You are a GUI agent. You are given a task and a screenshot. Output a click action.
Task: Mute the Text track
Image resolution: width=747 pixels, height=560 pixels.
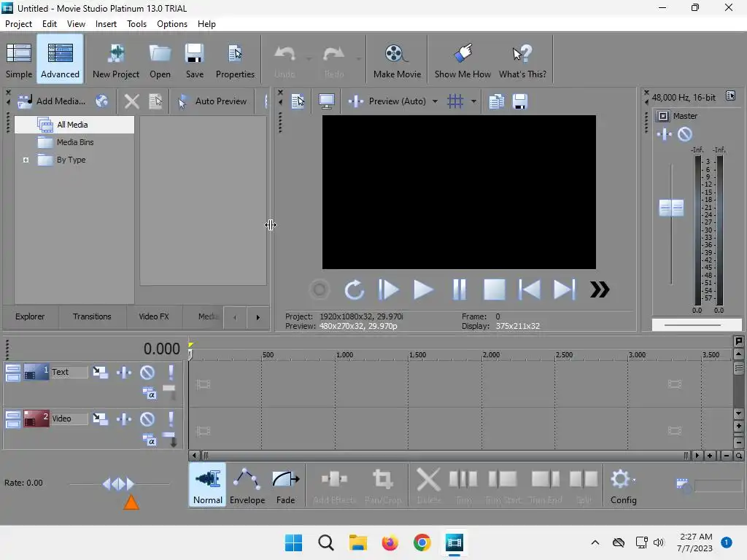pyautogui.click(x=147, y=373)
